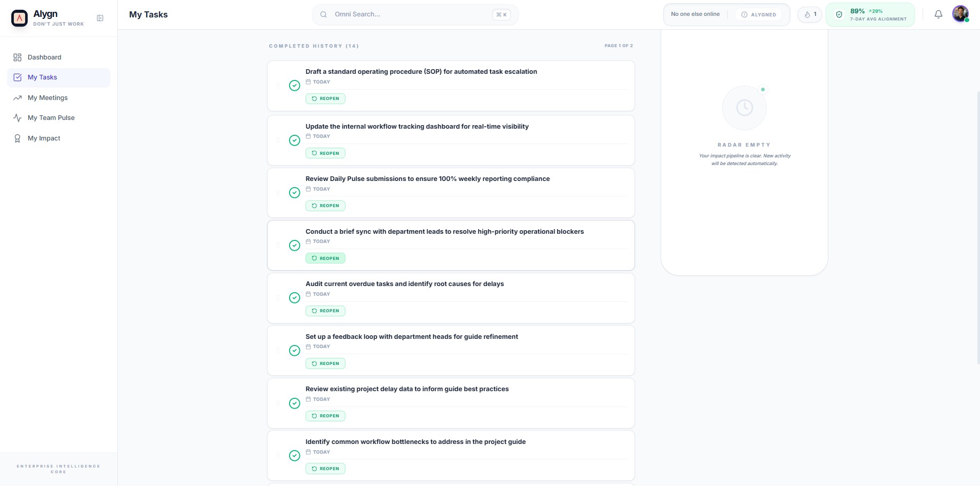Screen dimensions: 980x486
Task: Click the ⌘K shortcut badge
Action: [x=501, y=14]
